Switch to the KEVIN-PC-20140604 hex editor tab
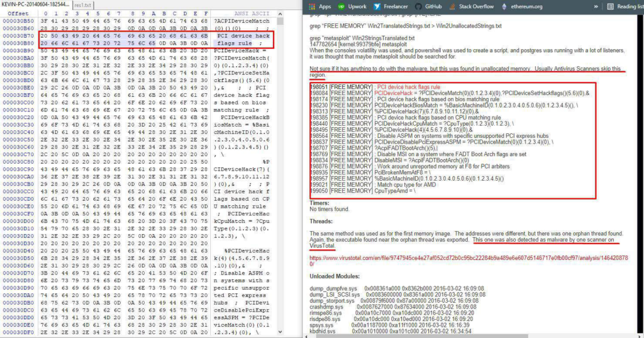The image size is (644, 338). click(x=35, y=4)
